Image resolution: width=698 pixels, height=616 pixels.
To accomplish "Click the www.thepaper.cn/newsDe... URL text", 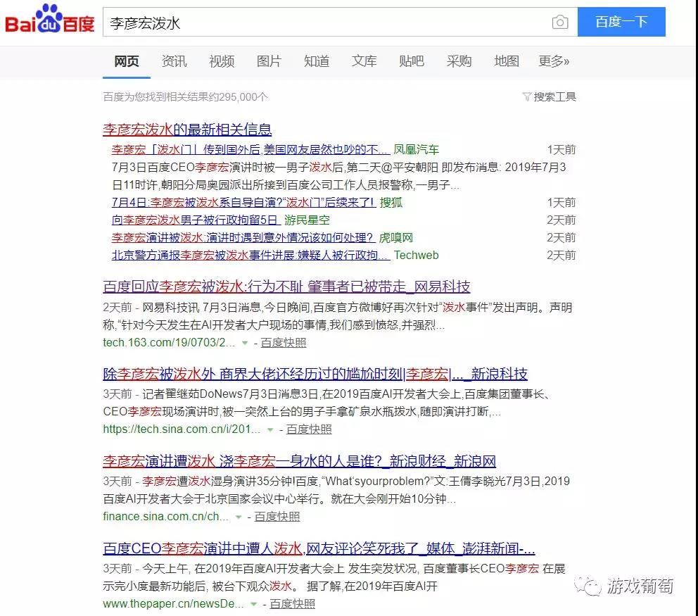I will (x=173, y=604).
